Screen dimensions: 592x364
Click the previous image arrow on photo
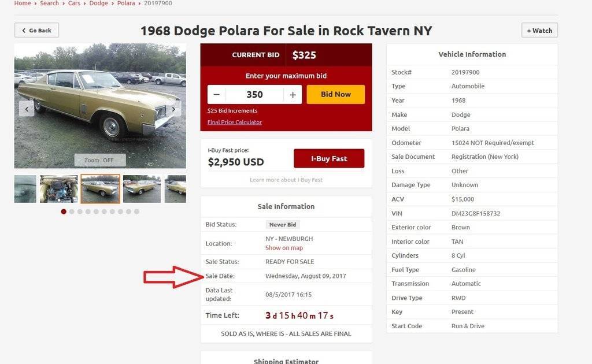(26, 109)
